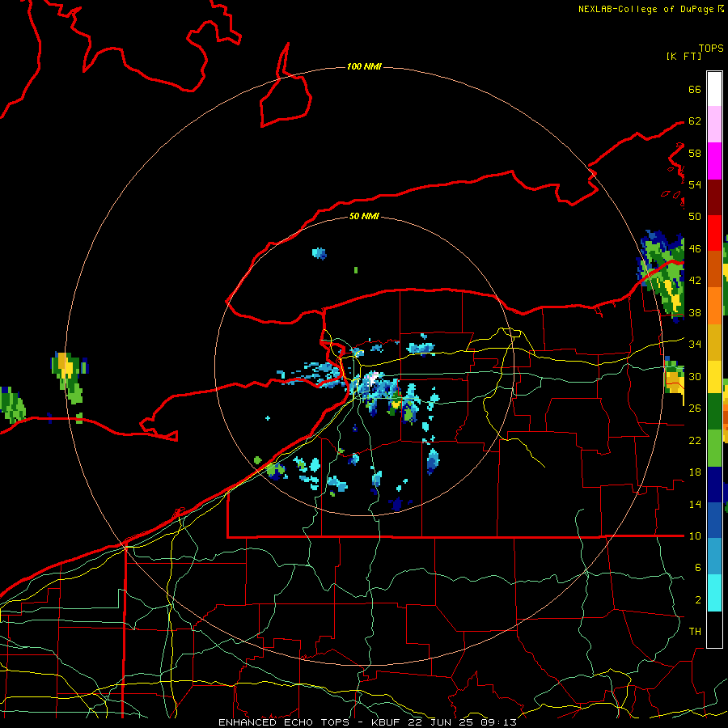
Task: Click the dark green legend band
Action: click(x=714, y=412)
